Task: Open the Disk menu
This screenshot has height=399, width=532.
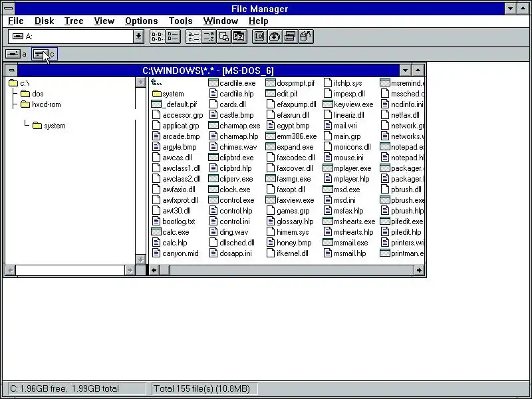Action: click(44, 21)
